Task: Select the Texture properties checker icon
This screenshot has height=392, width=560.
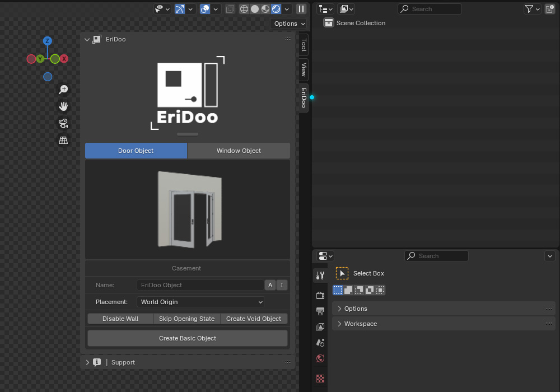Action: click(320, 379)
